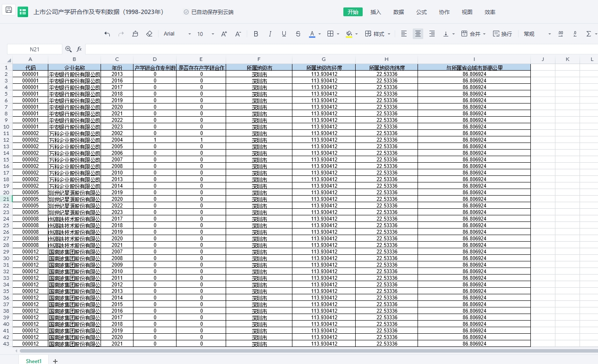Redo the last undone action
This screenshot has height=364, width=598.
pyautogui.click(x=121, y=34)
